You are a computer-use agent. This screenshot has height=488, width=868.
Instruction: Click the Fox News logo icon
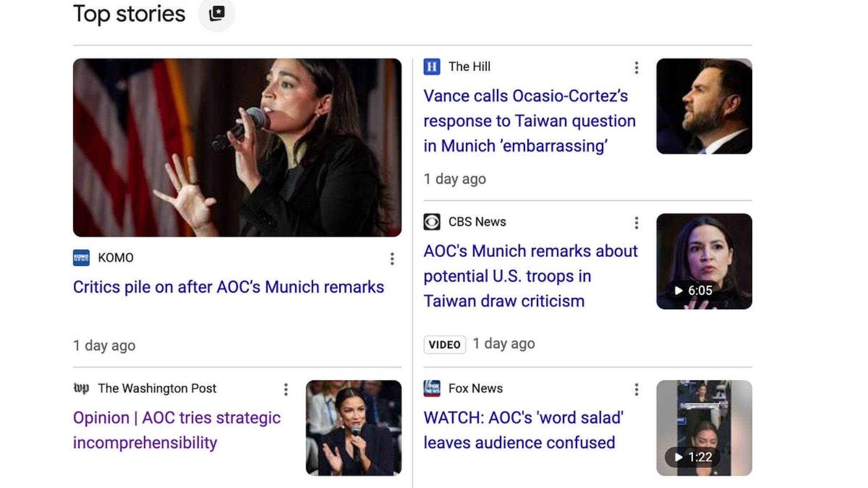[x=432, y=388]
